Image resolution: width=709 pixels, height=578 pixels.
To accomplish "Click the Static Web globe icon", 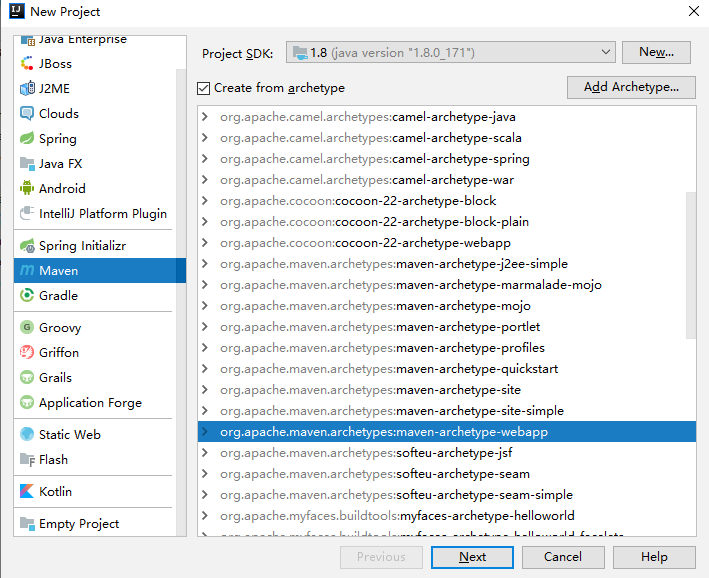I will pos(27,434).
